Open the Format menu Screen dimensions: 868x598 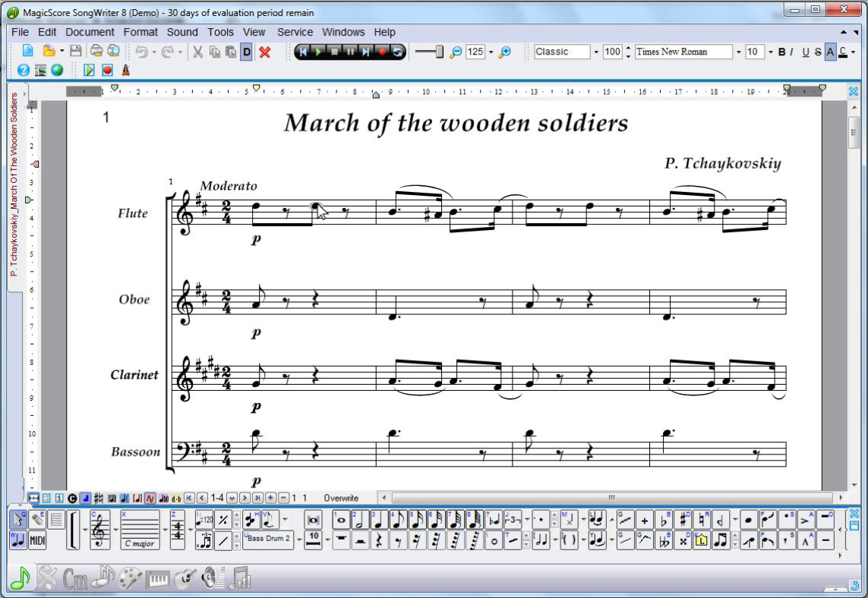tap(140, 32)
